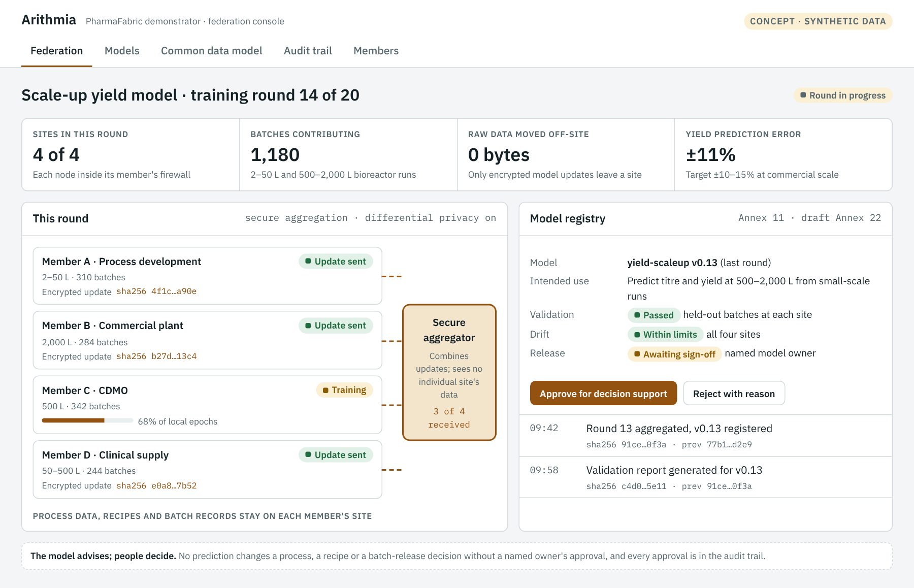Click Member B's Update sent status badge

[x=336, y=325]
